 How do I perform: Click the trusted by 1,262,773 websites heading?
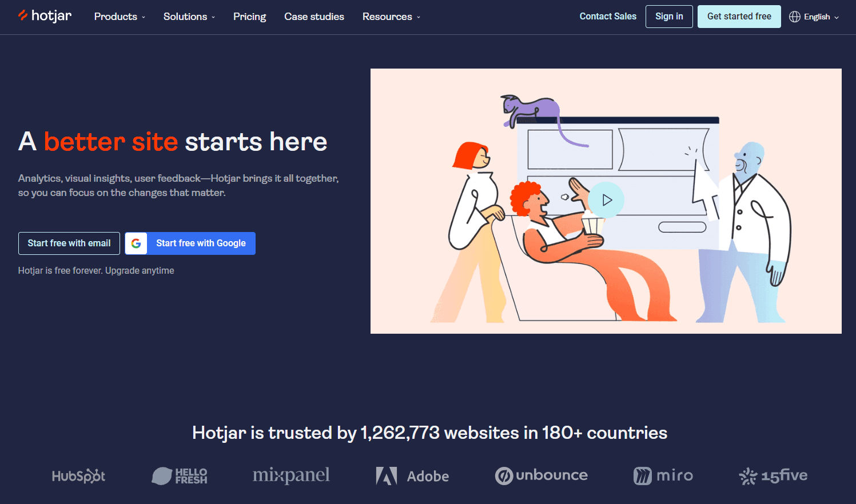(429, 433)
